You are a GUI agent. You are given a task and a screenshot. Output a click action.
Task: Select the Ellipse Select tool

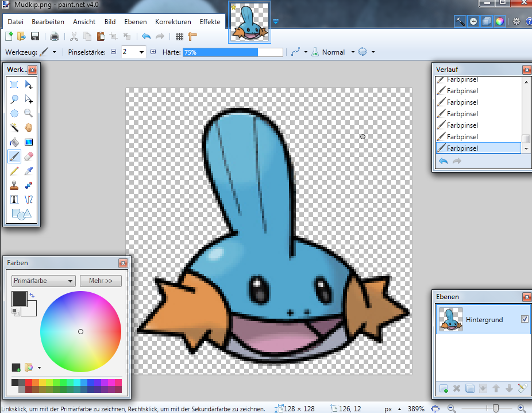click(x=14, y=113)
